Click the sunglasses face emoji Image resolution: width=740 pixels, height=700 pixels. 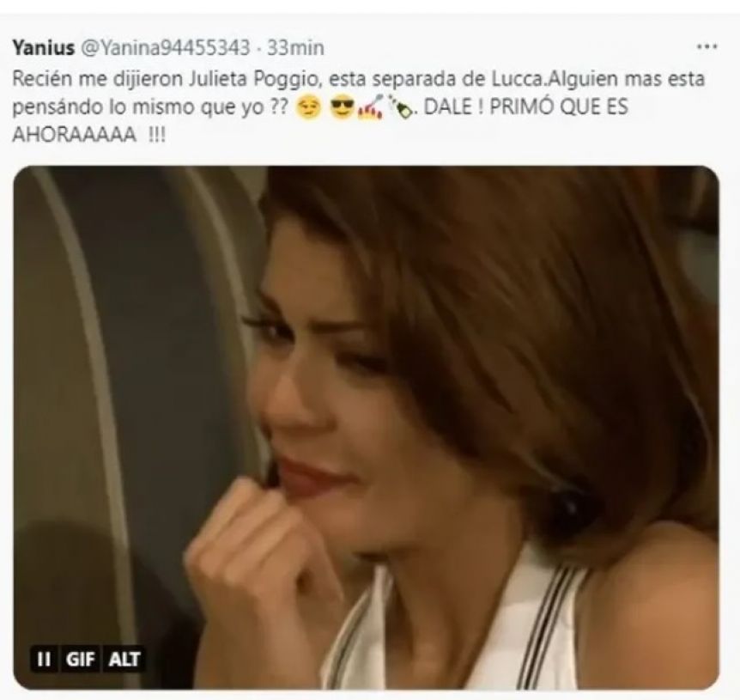[x=343, y=108]
